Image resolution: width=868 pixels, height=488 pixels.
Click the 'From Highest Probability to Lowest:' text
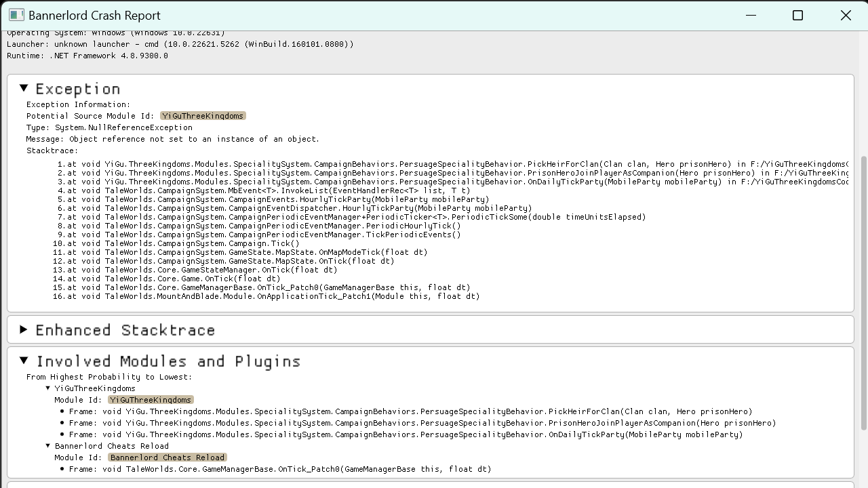(x=109, y=377)
